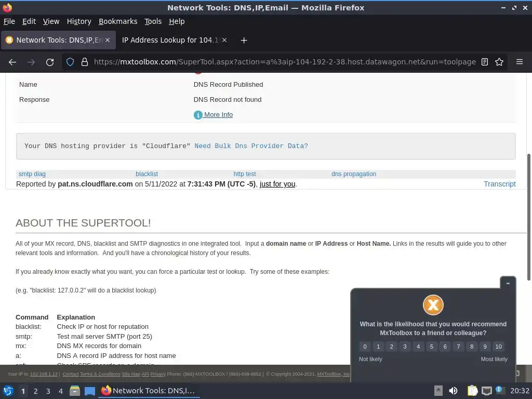Click the MxToolbox orange X logo
The image size is (532, 399).
pyautogui.click(x=433, y=304)
